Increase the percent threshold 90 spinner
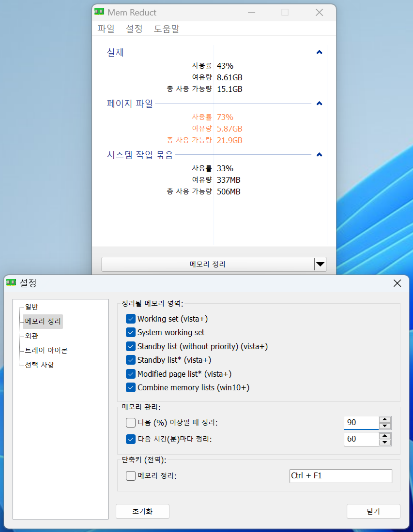The height and width of the screenshot is (532, 413). [x=385, y=419]
